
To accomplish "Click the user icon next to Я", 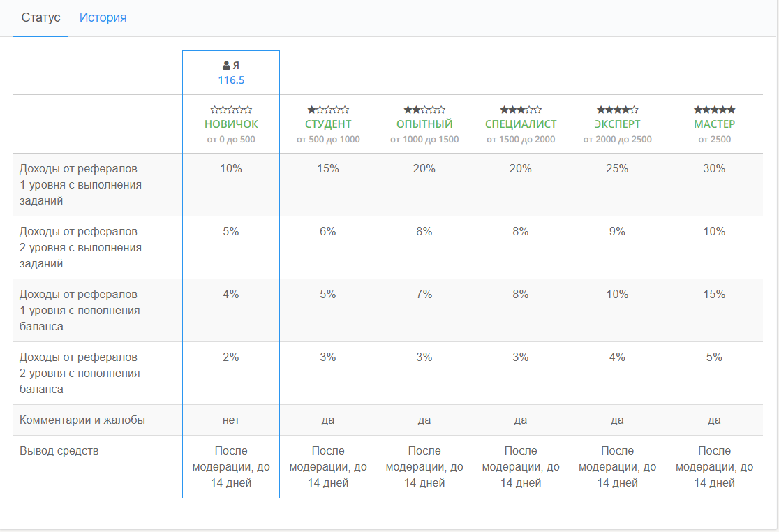I will click(226, 65).
